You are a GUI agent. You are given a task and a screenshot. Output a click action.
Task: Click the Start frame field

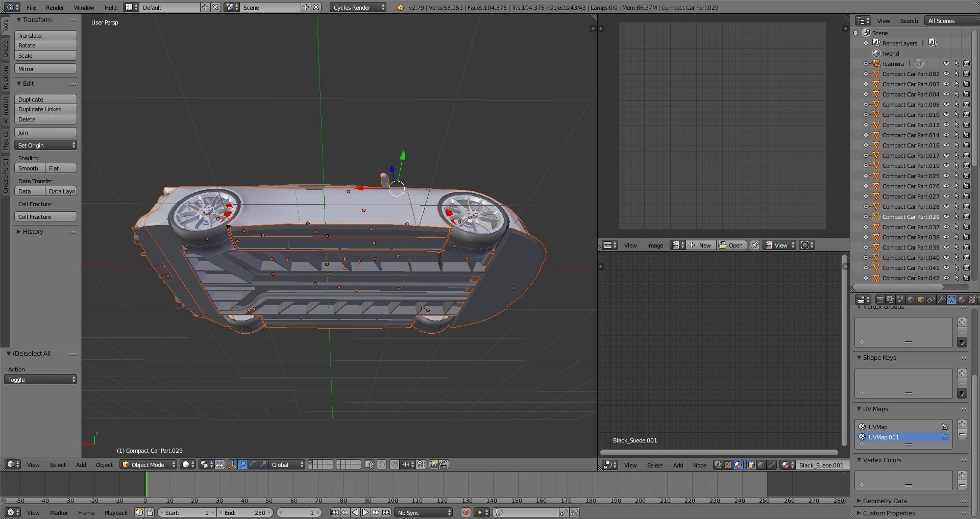pyautogui.click(x=187, y=512)
